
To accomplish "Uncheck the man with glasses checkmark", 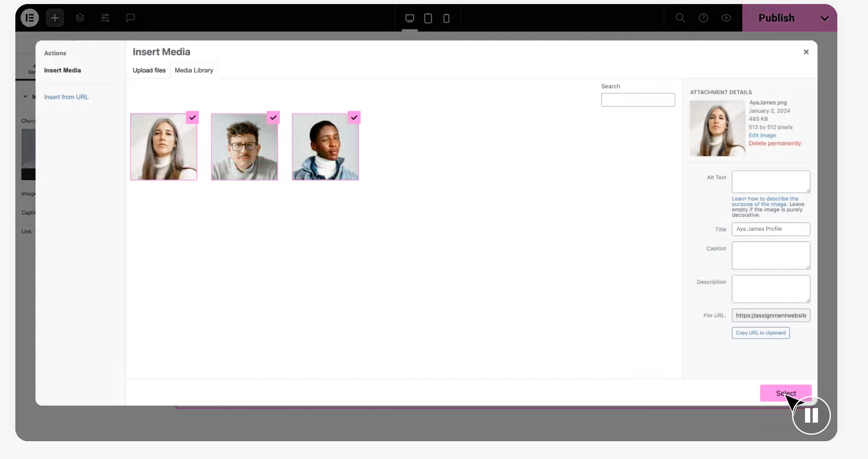I will click(273, 118).
